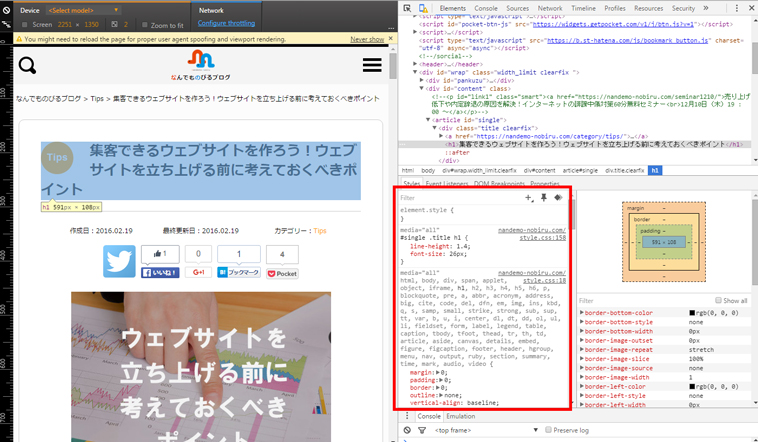
Task: Check the Show all computed styles box
Action: pos(718,300)
